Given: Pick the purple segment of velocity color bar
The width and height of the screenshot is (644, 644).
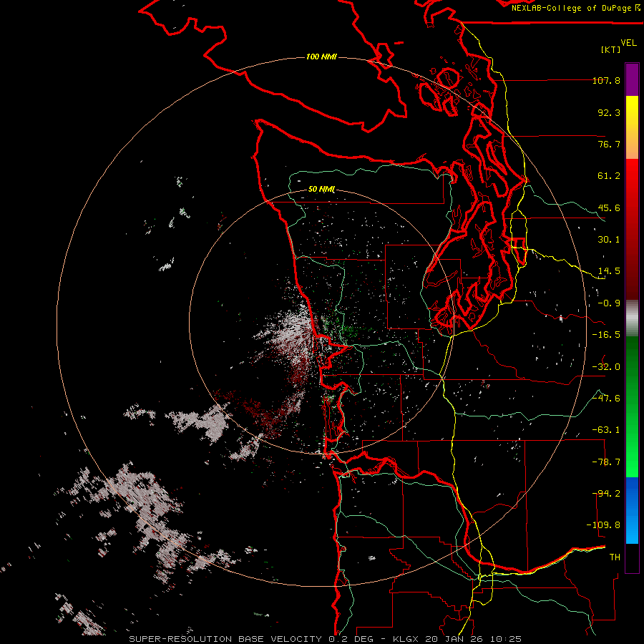Looking at the screenshot, I should pos(632,79).
